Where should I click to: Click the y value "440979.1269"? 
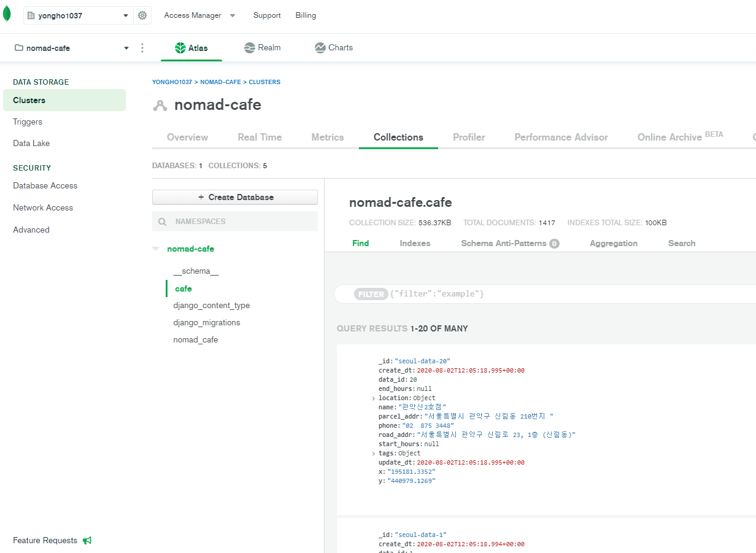411,481
